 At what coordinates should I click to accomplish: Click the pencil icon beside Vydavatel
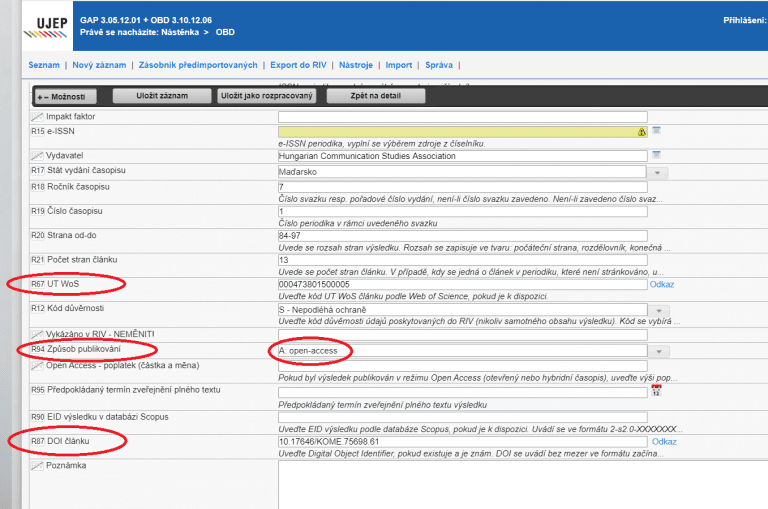tap(37, 156)
